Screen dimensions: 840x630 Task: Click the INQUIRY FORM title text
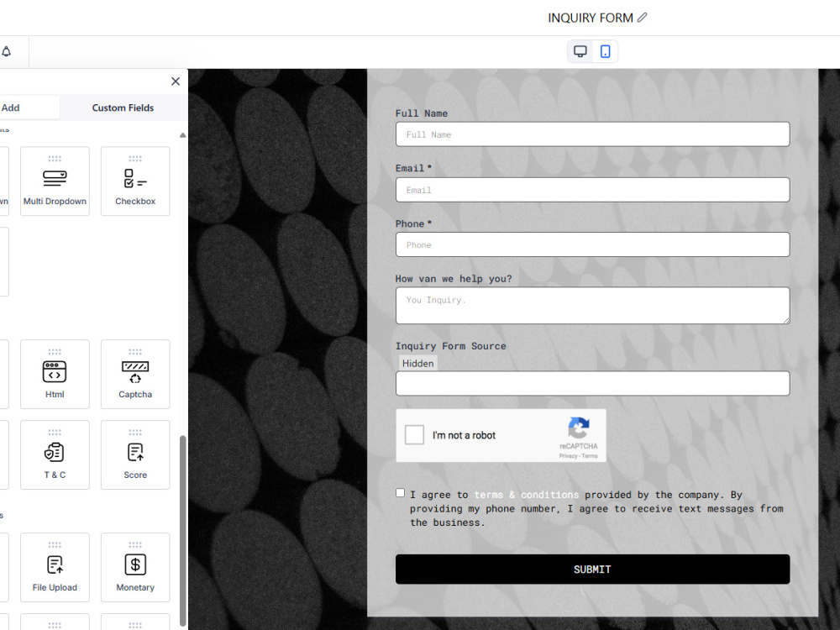pyautogui.click(x=591, y=18)
